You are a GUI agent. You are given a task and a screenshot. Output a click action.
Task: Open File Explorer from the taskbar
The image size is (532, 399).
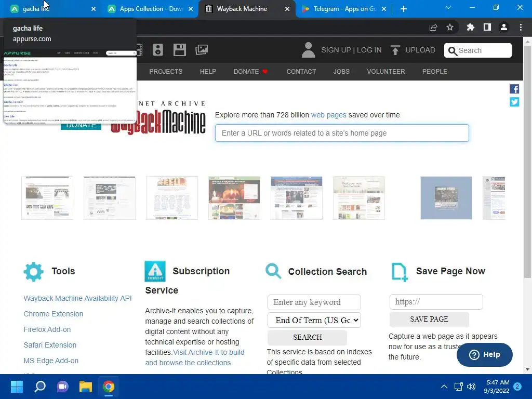[86, 387]
